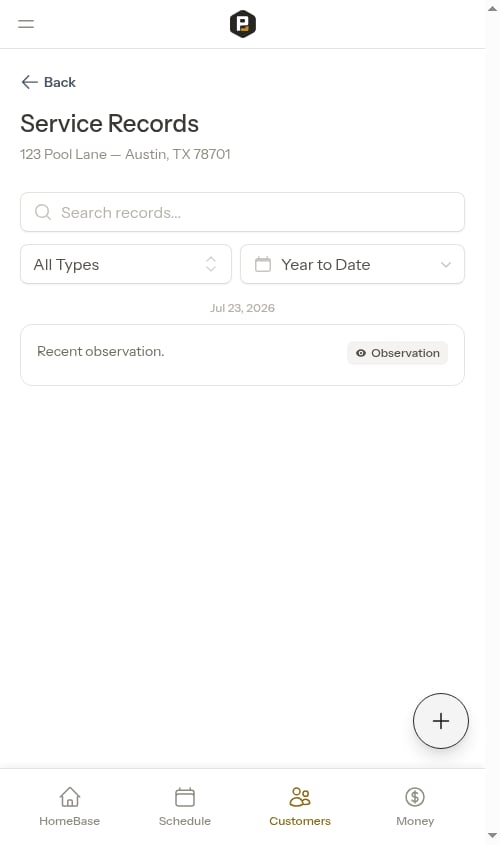Switch to the Money tab

(415, 806)
